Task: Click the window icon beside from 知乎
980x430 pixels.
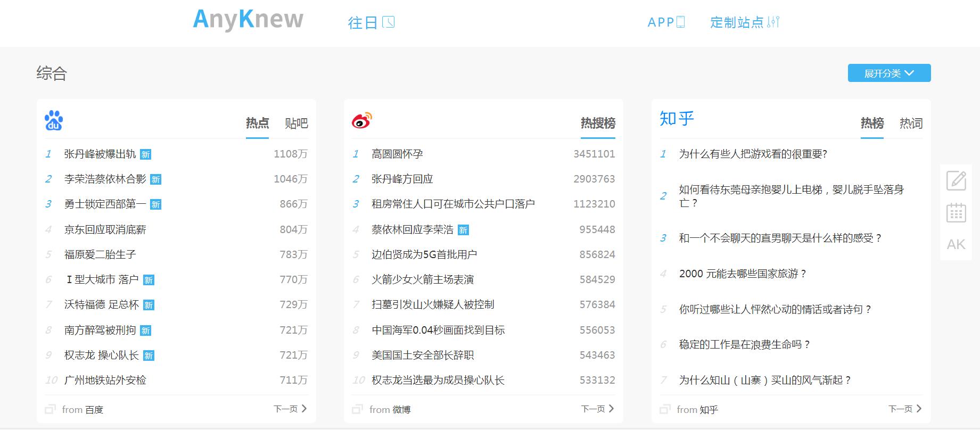Action: coord(665,409)
